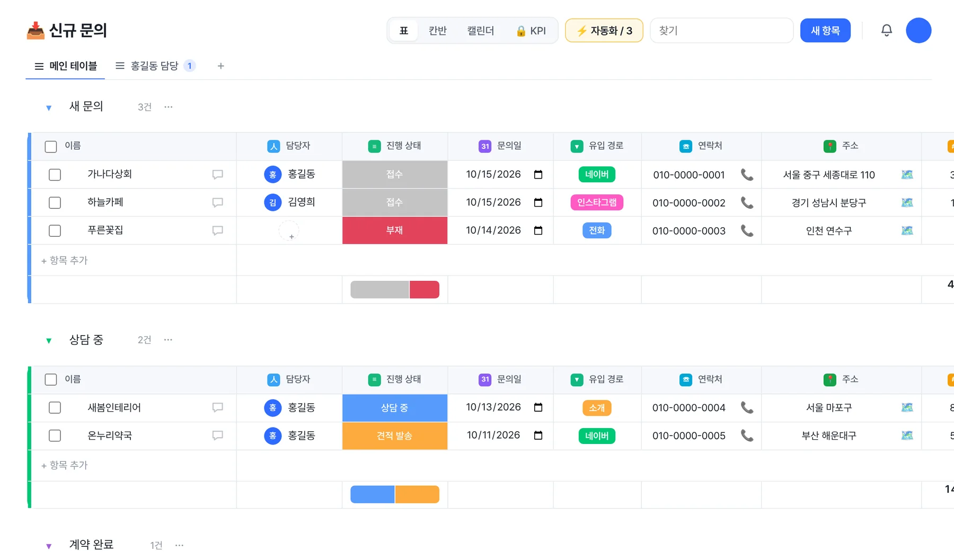Screen dimensions: 954x560
Task: Click the 인스타그램 source tag
Action: [597, 202]
